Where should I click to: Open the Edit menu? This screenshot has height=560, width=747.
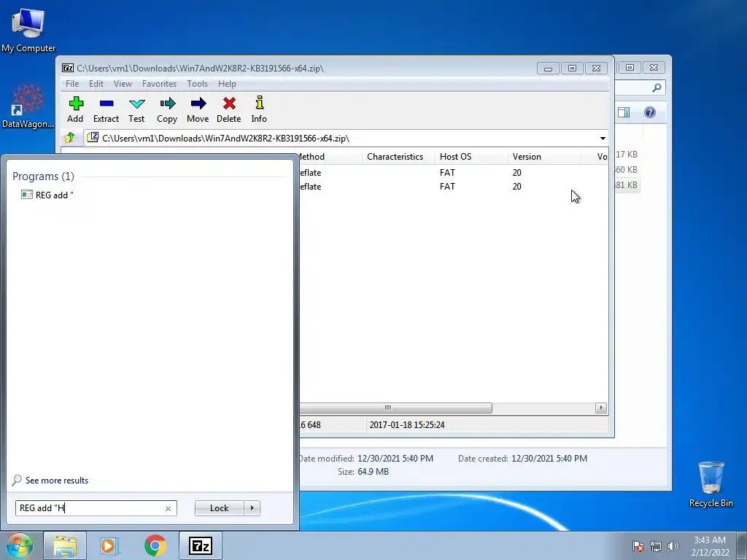(96, 84)
